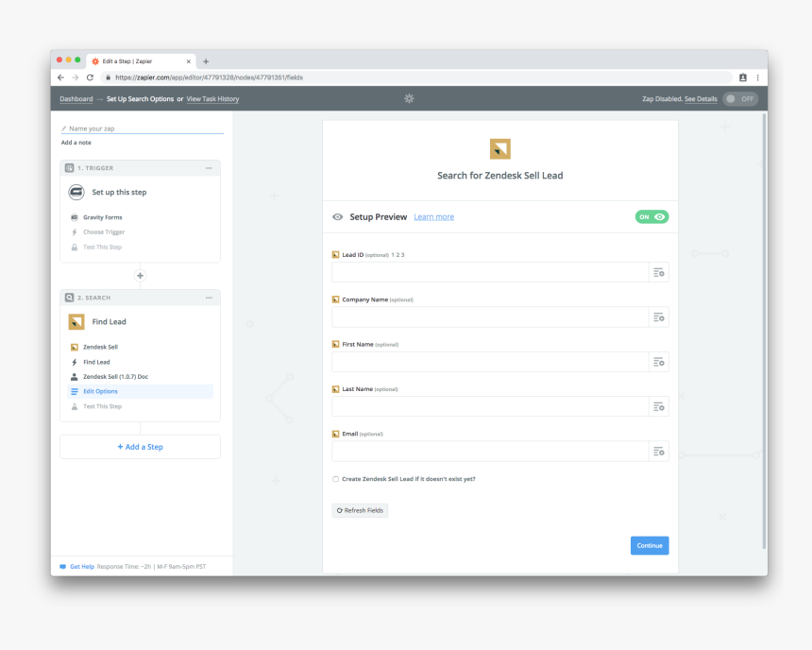The height and width of the screenshot is (650, 812).
Task: Click the First Name input field
Action: [x=490, y=362]
